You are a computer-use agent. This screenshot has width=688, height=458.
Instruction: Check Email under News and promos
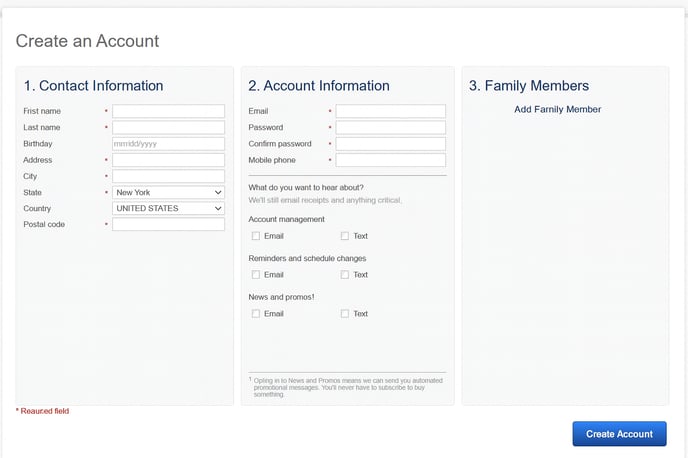point(256,314)
